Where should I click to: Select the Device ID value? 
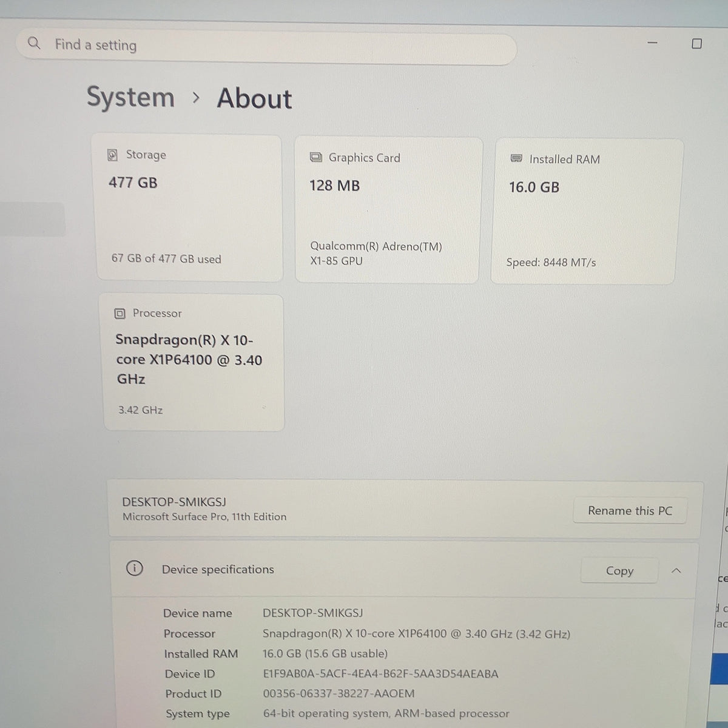tap(380, 673)
